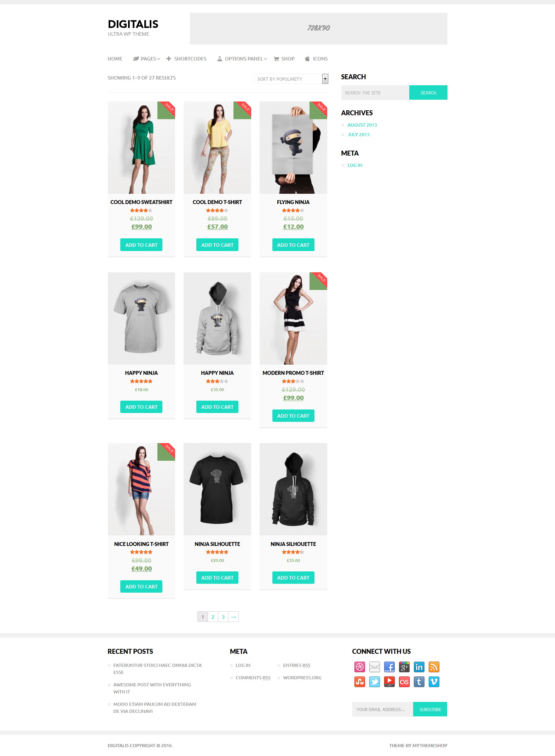Open the envelope email icon

coord(374,667)
